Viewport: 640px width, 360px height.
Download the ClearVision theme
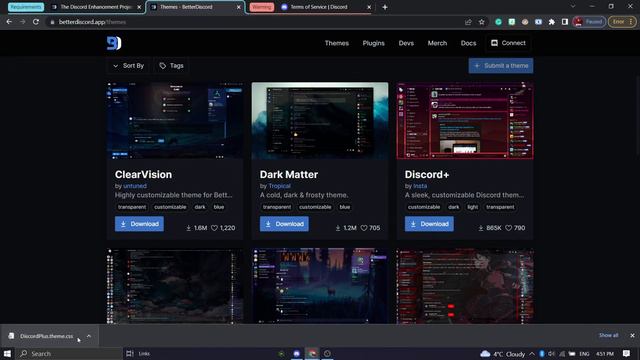click(x=139, y=224)
